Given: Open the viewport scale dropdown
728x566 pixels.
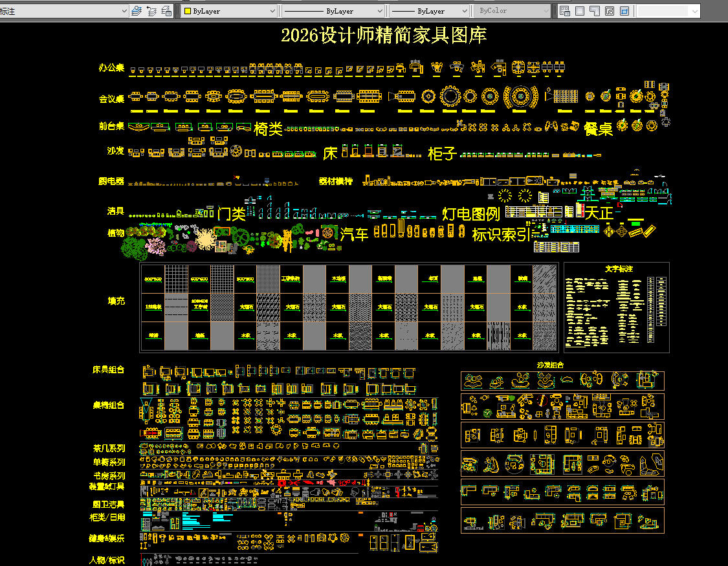Looking at the screenshot, I should tap(694, 11).
